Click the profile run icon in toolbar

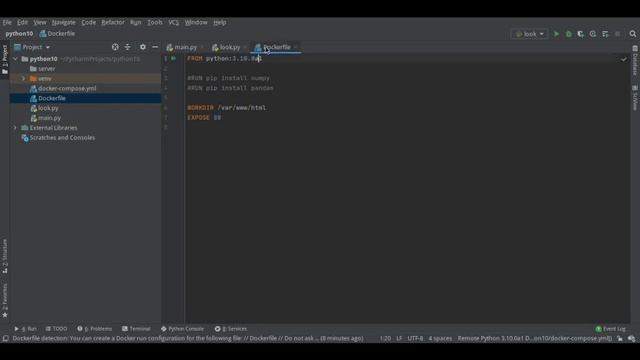(x=593, y=34)
